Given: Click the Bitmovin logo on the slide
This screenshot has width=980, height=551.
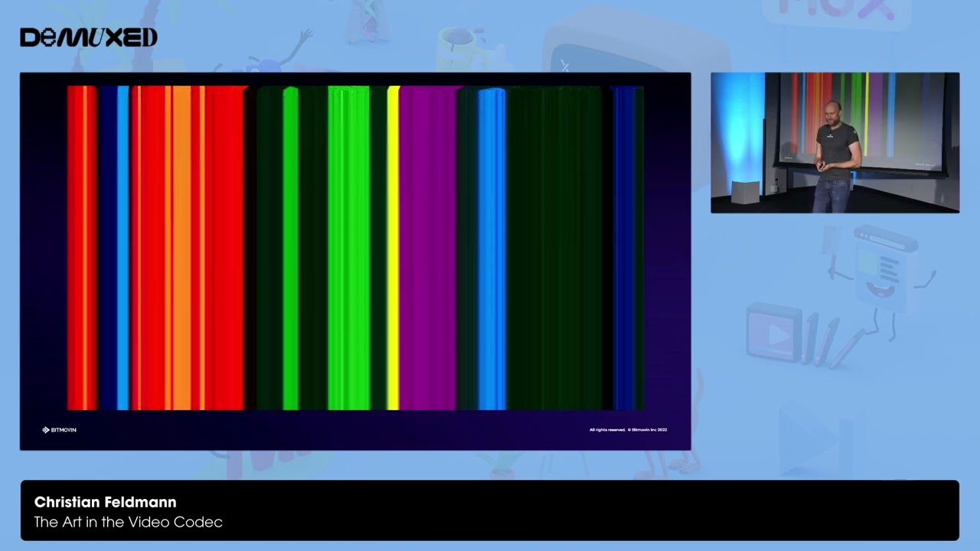Looking at the screenshot, I should pyautogui.click(x=59, y=430).
